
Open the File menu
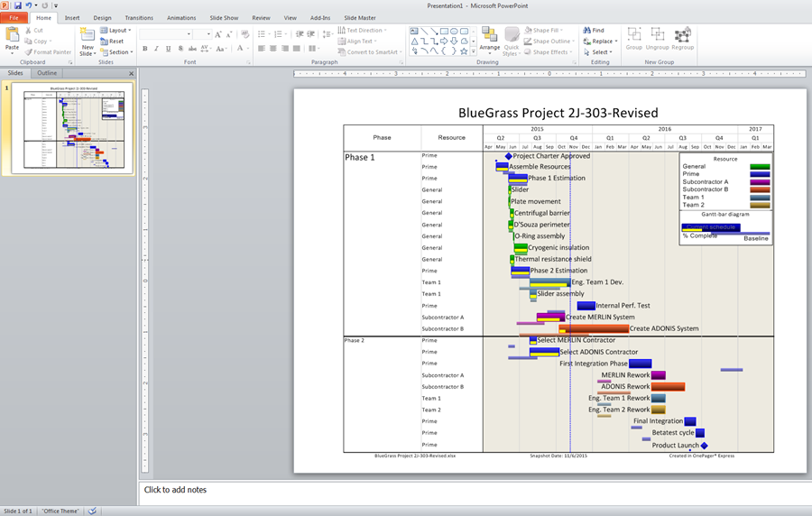(x=14, y=17)
